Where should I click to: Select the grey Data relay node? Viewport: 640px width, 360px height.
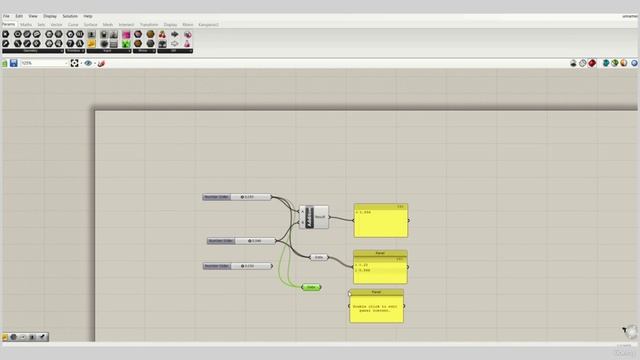coord(319,257)
